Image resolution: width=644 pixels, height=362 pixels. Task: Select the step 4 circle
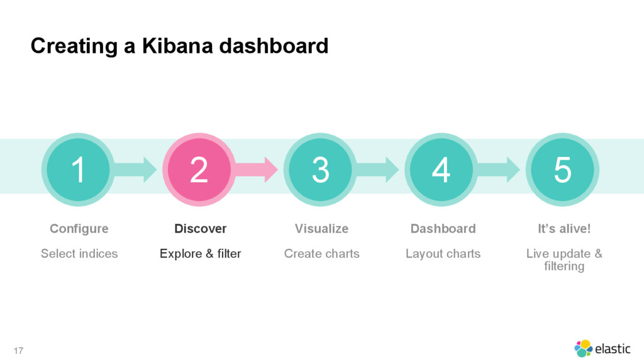click(x=441, y=170)
